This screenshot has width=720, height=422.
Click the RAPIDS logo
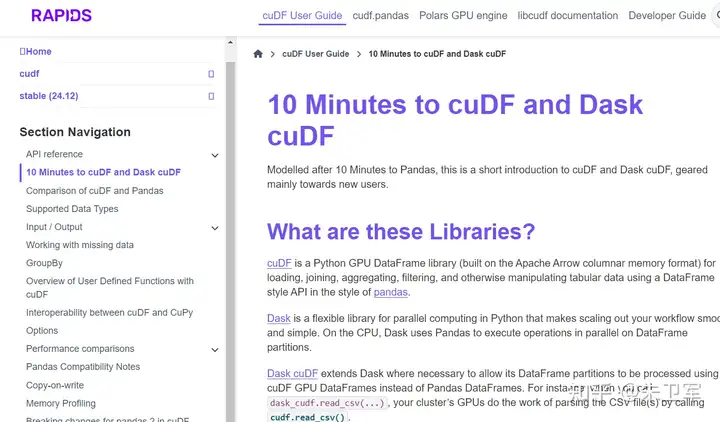pos(62,15)
